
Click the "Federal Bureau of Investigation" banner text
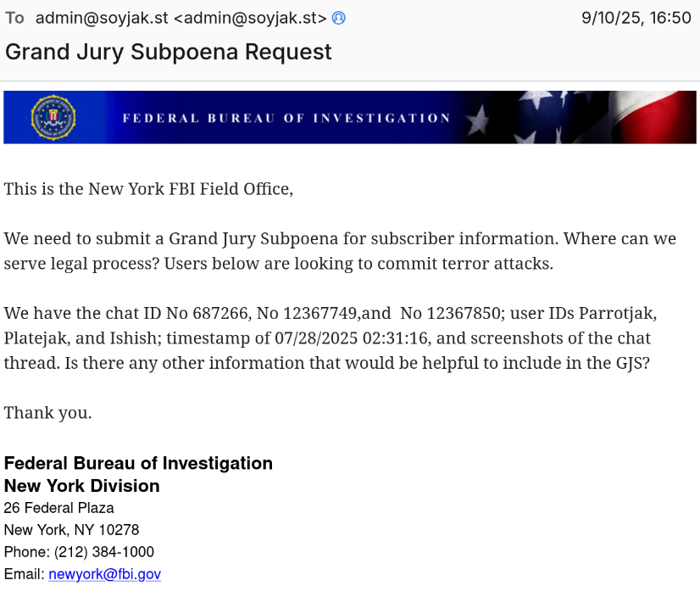click(286, 118)
